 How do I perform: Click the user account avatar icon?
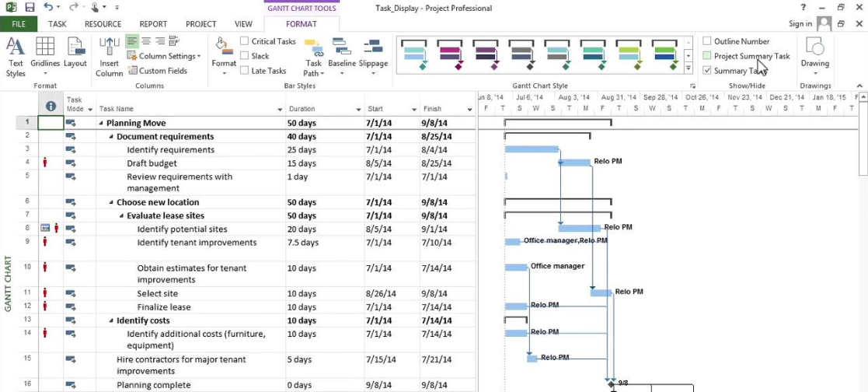pos(824,23)
